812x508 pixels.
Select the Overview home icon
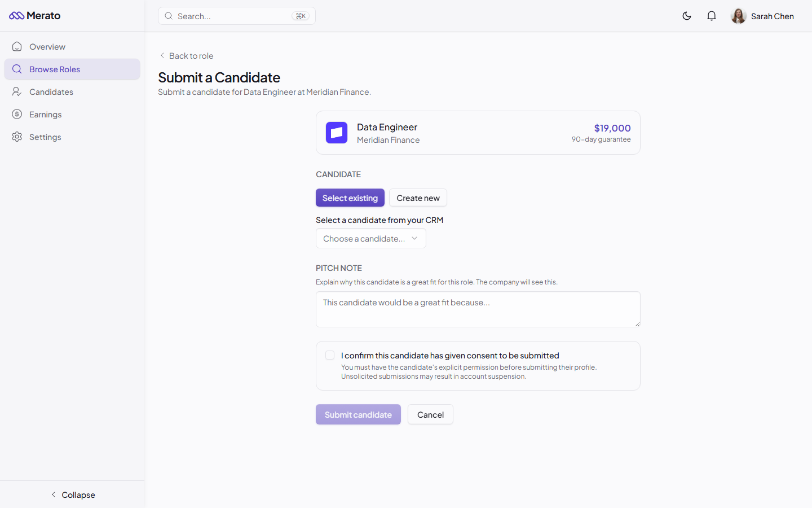click(17, 46)
